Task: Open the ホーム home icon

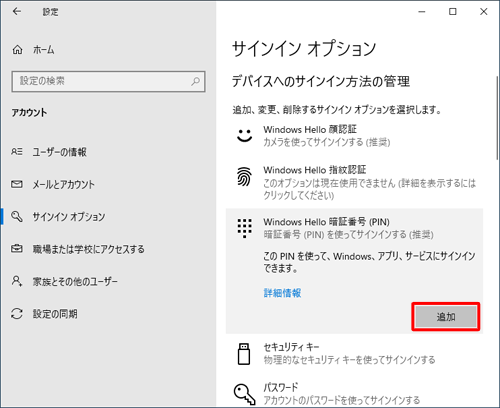Action: (17, 50)
